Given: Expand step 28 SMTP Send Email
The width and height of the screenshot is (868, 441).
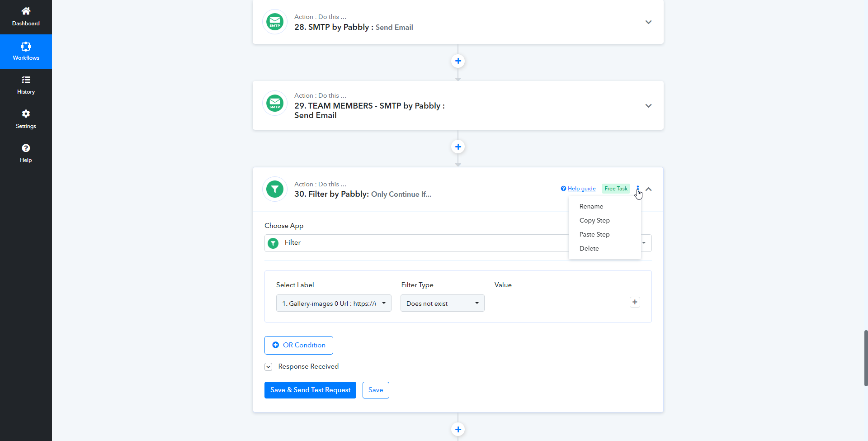Looking at the screenshot, I should [x=648, y=22].
